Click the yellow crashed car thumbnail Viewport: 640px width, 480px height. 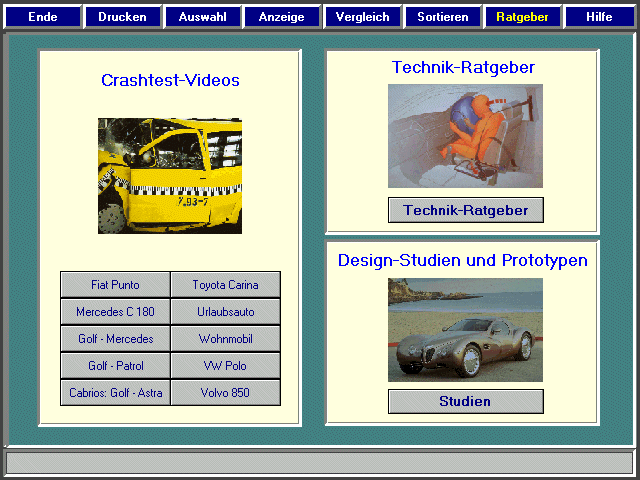(170, 176)
